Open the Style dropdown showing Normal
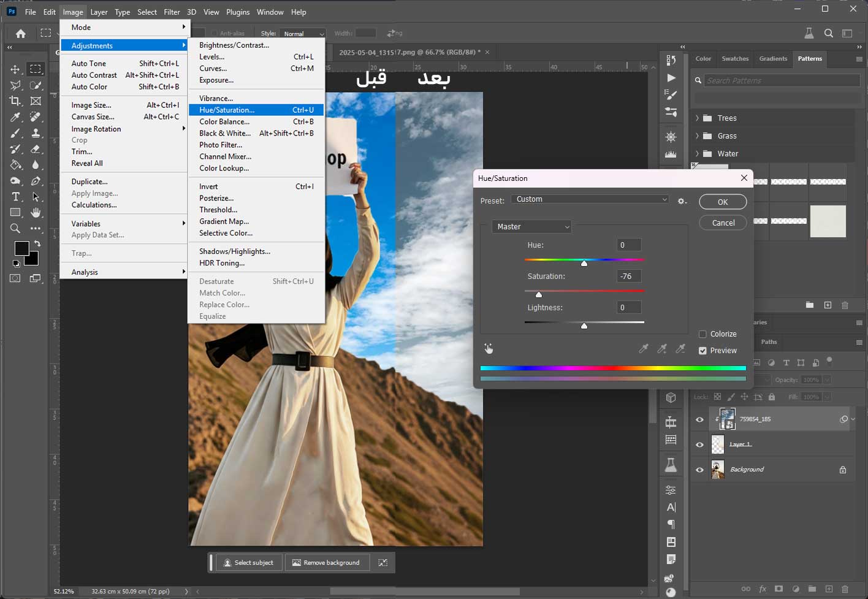This screenshot has width=868, height=599. tap(303, 34)
